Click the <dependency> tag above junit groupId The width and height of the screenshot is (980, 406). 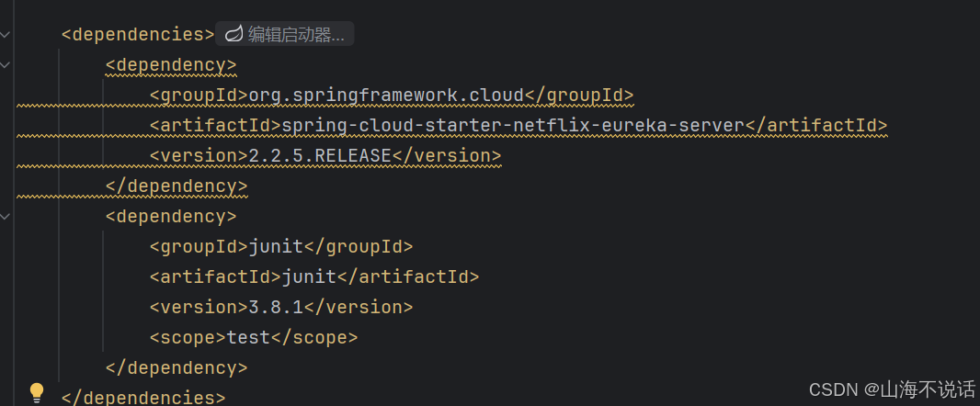coord(171,216)
